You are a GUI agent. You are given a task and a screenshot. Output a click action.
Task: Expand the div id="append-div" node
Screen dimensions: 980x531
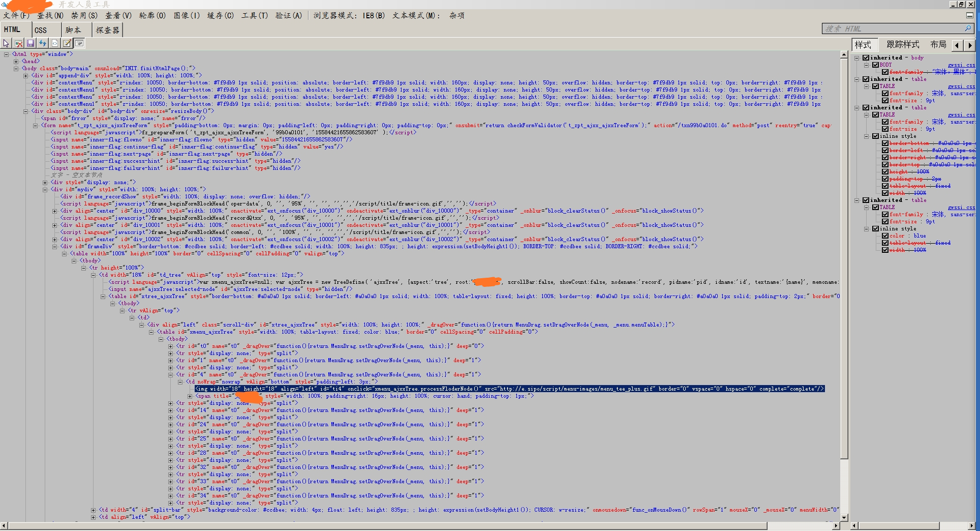tap(26, 75)
